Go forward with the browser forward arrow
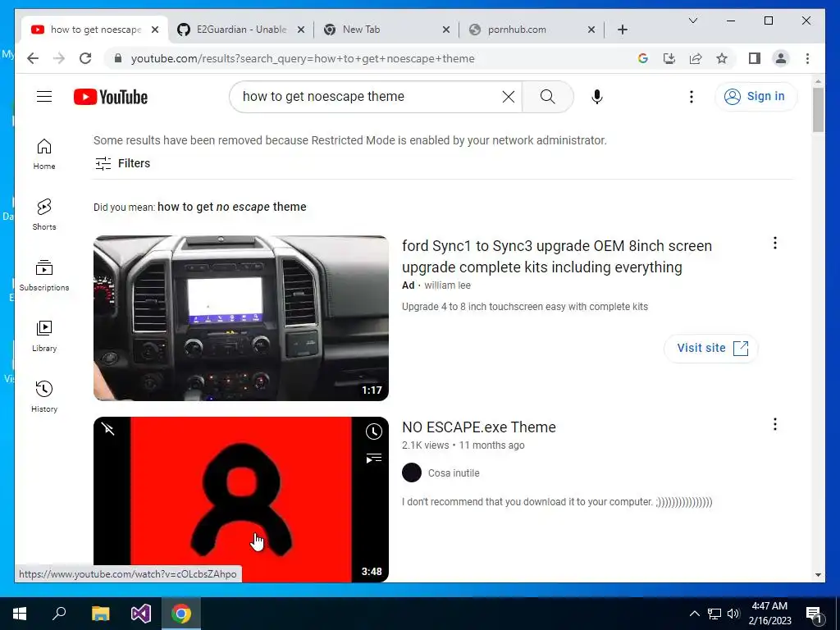840x630 pixels. coord(59,58)
